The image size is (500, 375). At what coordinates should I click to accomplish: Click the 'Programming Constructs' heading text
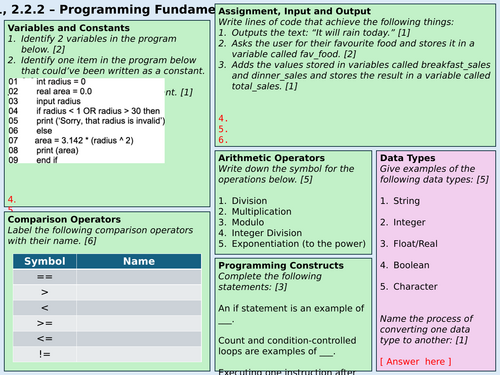pyautogui.click(x=281, y=265)
